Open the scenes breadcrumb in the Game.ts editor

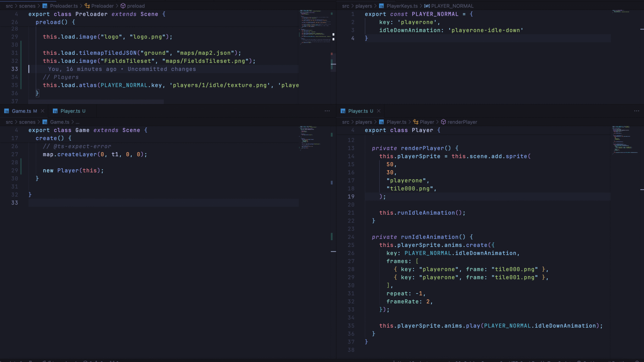click(27, 122)
